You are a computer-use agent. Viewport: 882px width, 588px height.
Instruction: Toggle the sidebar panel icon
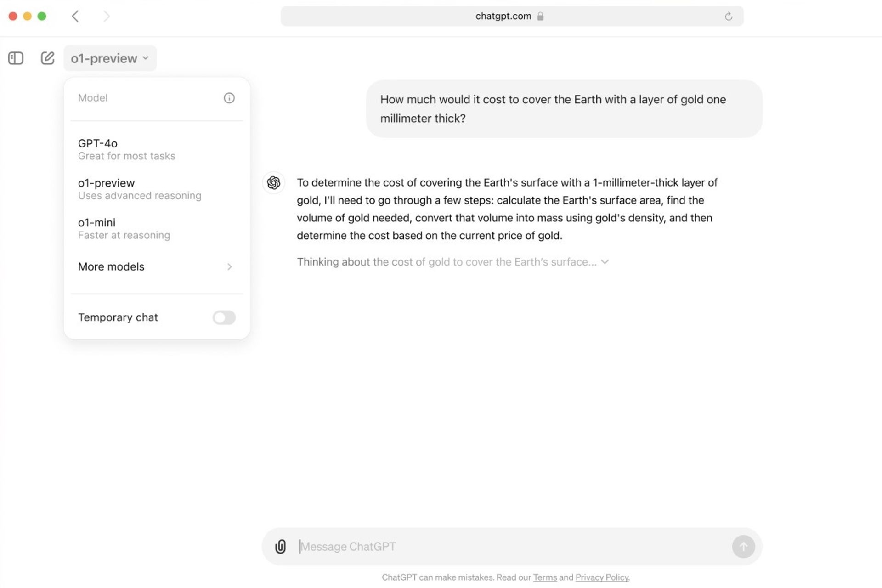pyautogui.click(x=16, y=58)
